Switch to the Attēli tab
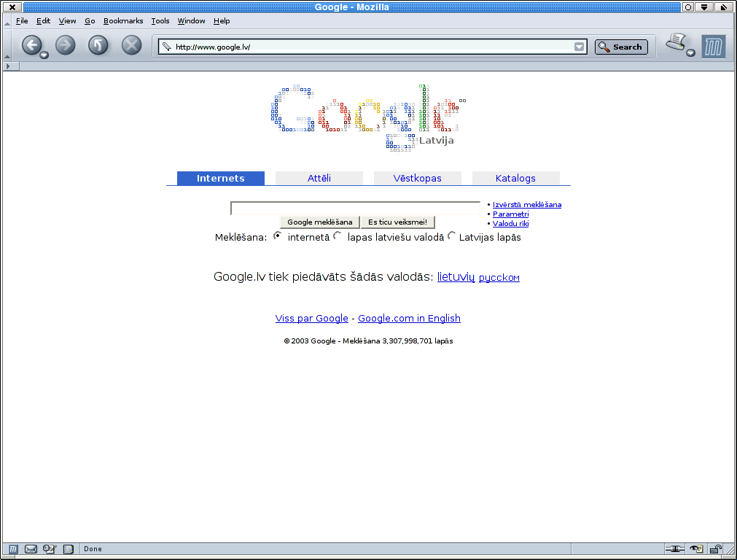This screenshot has width=737, height=560. click(319, 178)
